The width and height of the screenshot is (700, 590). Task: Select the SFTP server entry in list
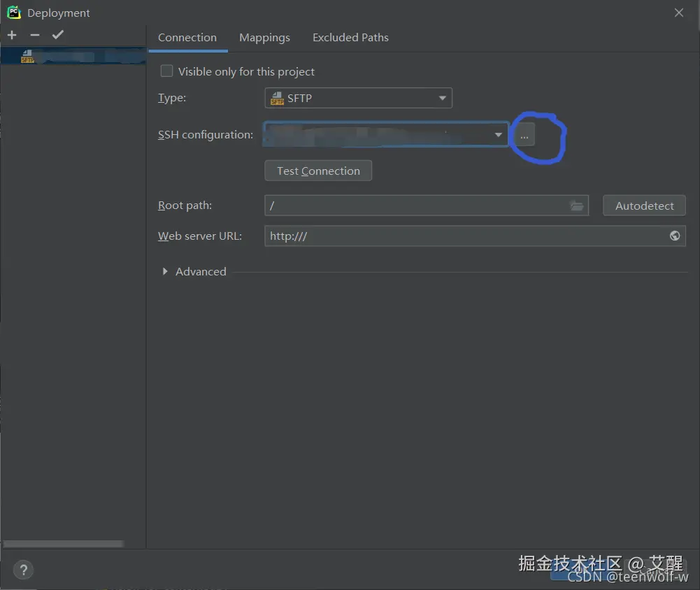click(x=73, y=56)
